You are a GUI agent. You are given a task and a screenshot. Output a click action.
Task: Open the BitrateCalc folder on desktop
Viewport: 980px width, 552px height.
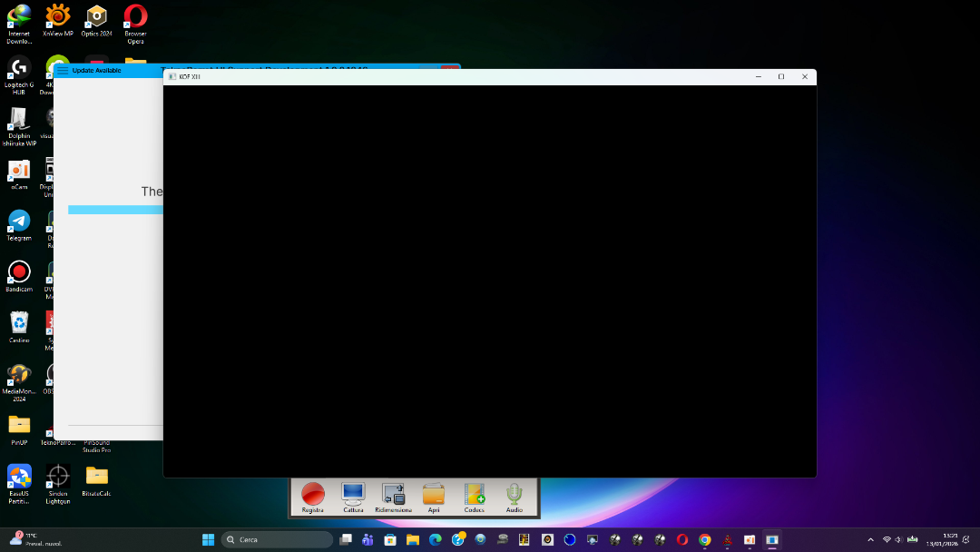(96, 477)
